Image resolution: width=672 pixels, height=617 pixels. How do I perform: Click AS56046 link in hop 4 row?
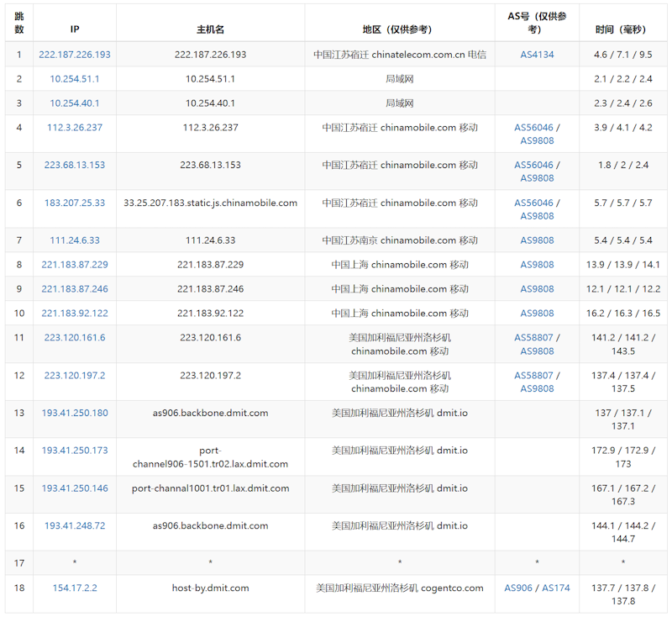(x=533, y=128)
